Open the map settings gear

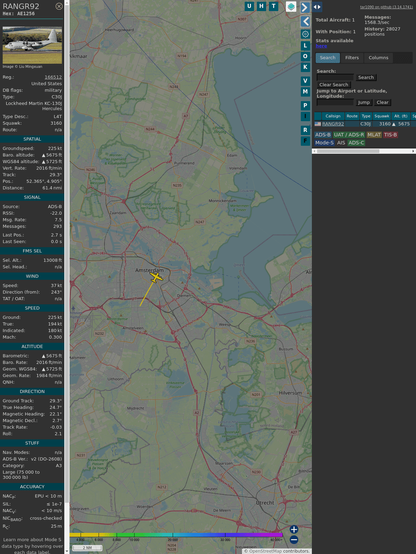click(x=305, y=34)
